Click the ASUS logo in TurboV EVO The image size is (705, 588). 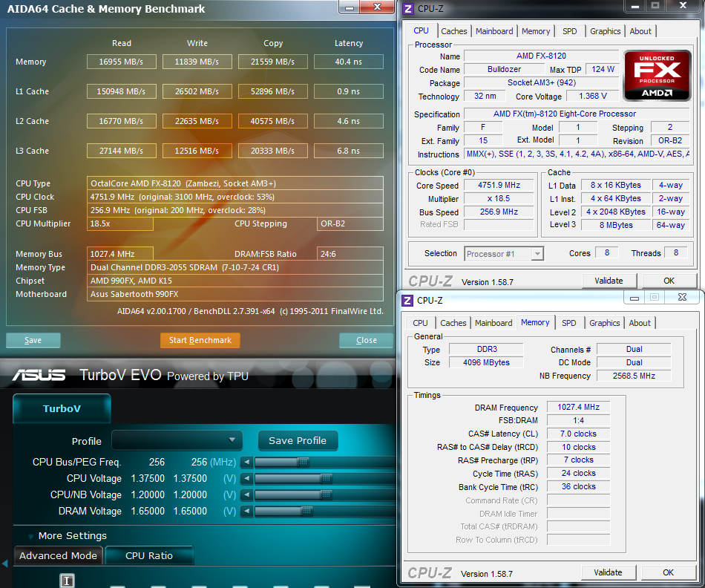pyautogui.click(x=39, y=375)
